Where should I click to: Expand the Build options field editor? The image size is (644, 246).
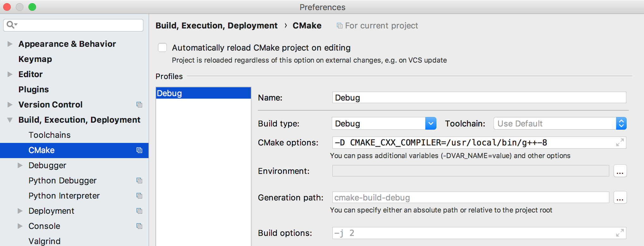(x=619, y=233)
